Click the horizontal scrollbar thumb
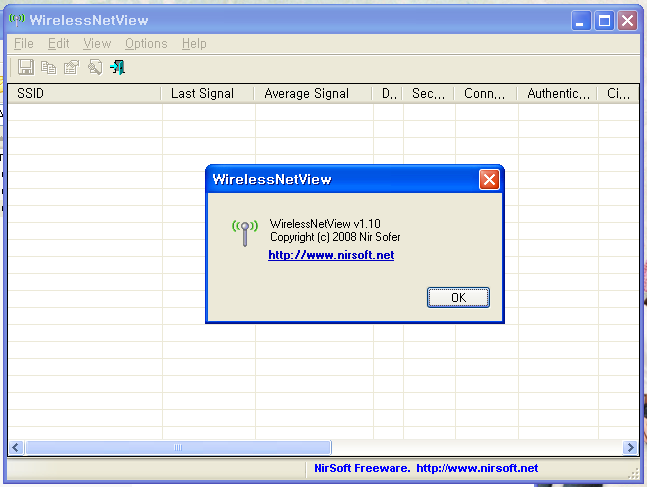 click(178, 447)
